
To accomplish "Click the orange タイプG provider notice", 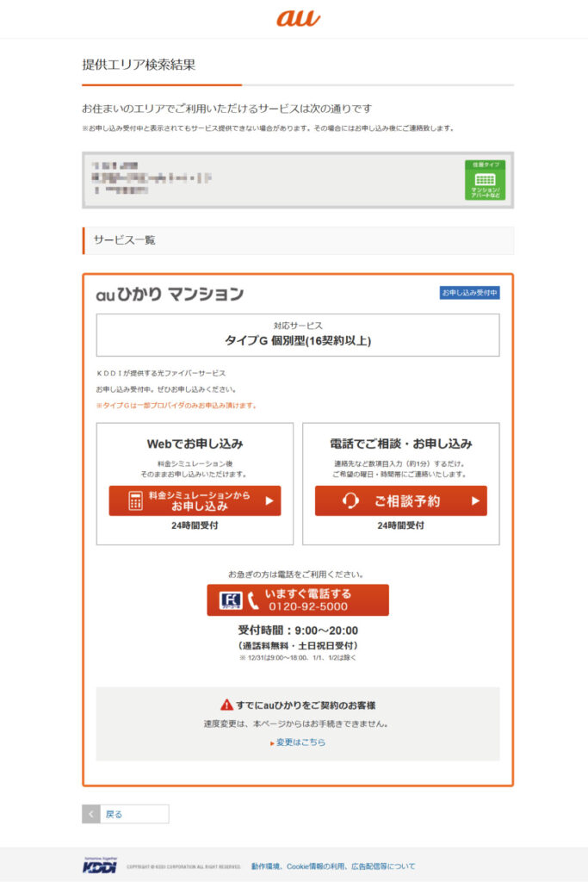I will coord(176,405).
